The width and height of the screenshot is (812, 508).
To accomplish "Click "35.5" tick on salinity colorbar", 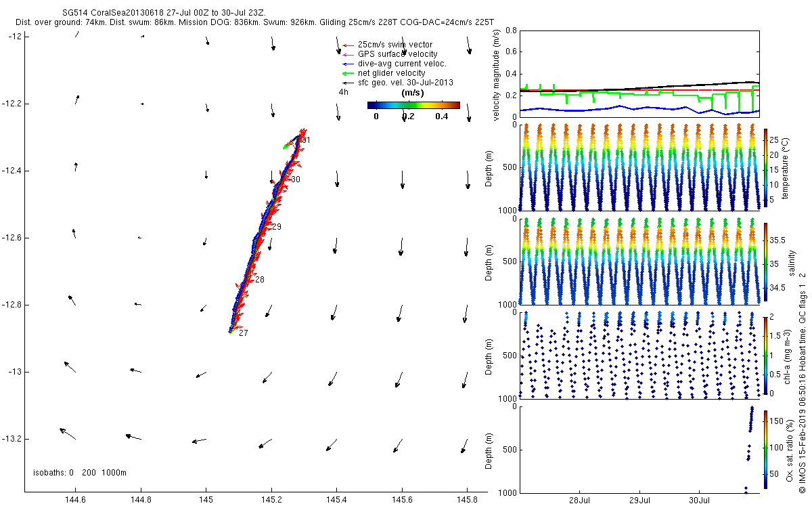I will pos(777,240).
